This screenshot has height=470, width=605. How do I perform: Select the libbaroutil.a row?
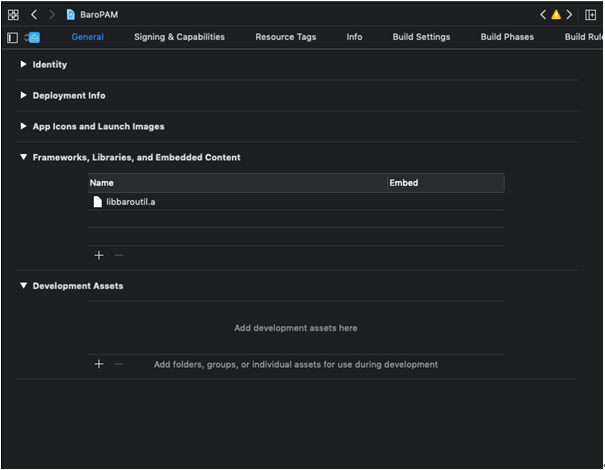pyautogui.click(x=296, y=201)
